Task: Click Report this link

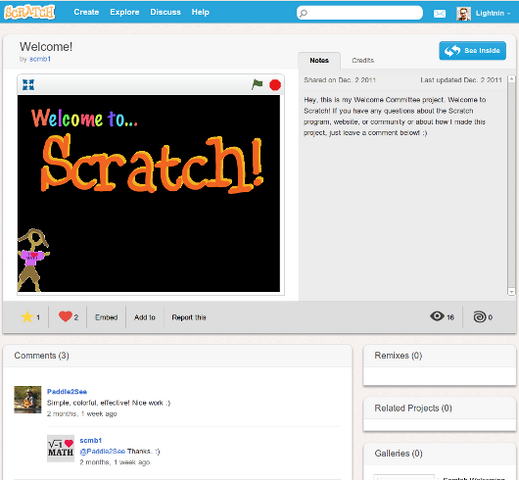Action: coord(189,317)
